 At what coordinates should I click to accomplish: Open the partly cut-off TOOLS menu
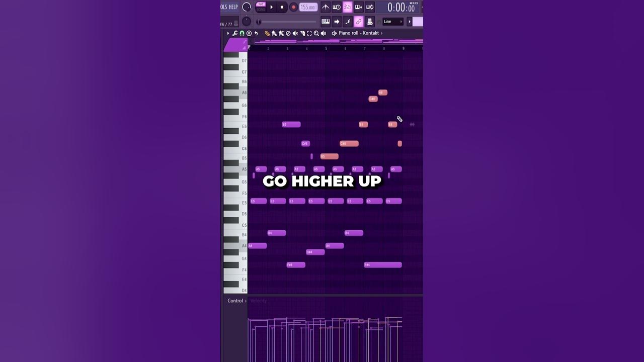click(224, 7)
